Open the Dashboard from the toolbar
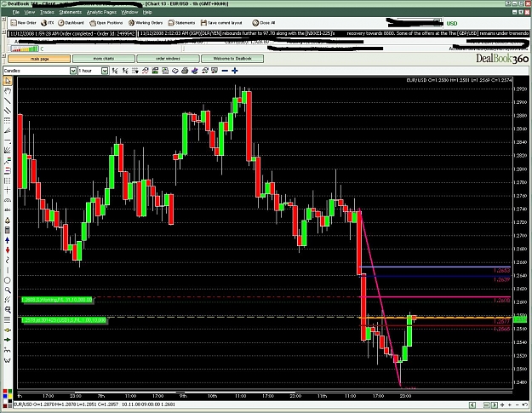532x413 pixels. 71,23
